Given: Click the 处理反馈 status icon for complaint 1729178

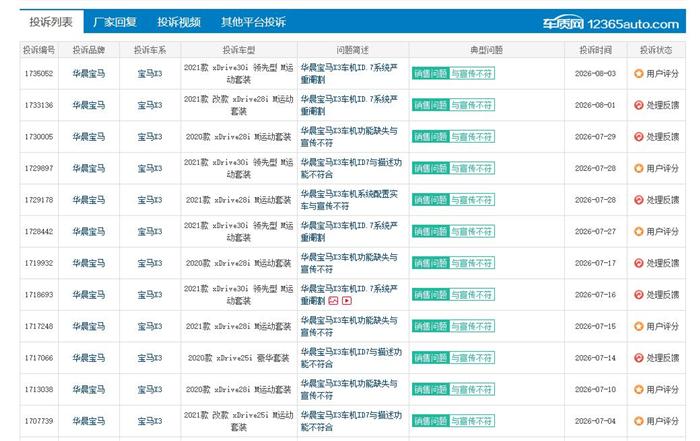Looking at the screenshot, I should pos(638,200).
